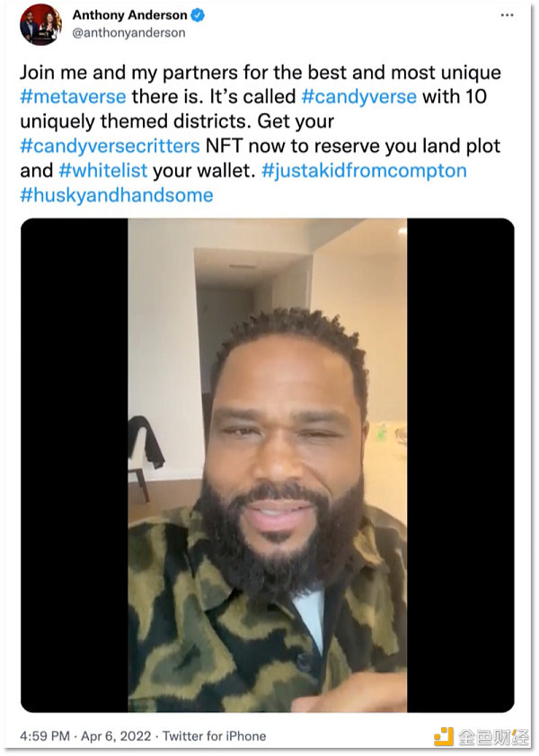Click the gold watermark logo icon
The width and height of the screenshot is (539, 756).
pos(444,736)
